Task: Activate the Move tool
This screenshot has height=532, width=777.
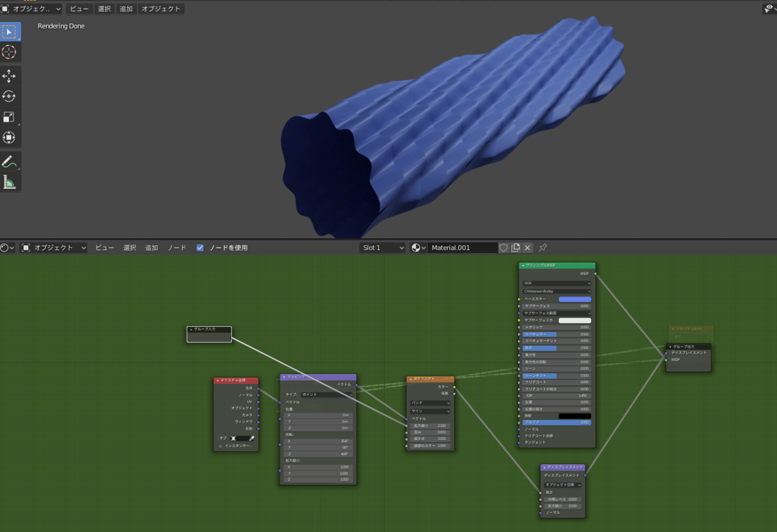Action: (10, 76)
